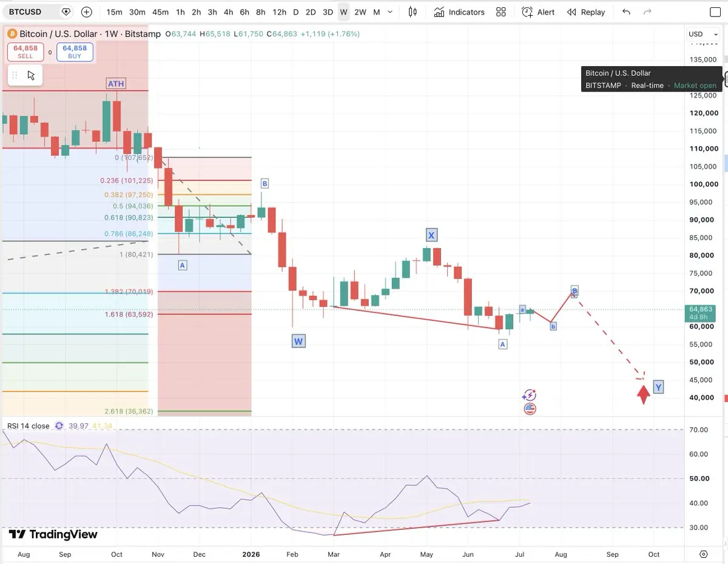
Task: Set the chart to the 3D interval
Action: pos(328,12)
